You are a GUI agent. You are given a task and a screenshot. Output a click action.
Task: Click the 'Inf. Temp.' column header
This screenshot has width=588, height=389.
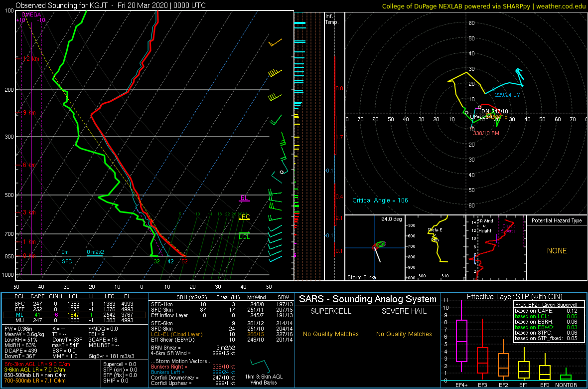tap(332, 19)
